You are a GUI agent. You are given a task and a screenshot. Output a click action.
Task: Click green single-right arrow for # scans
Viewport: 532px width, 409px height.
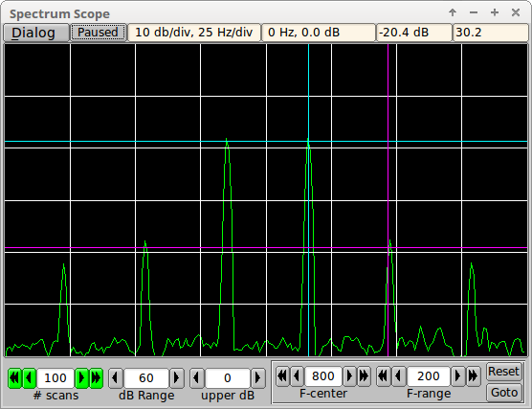81,378
